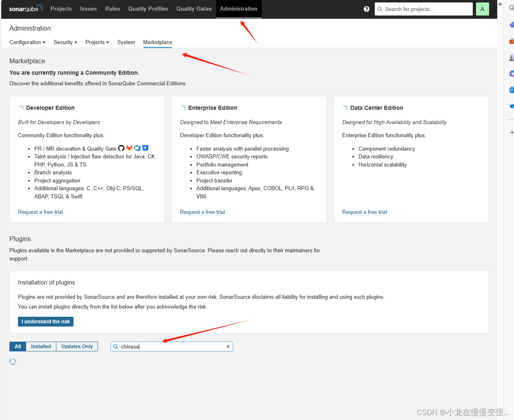The width and height of the screenshot is (514, 420).
Task: Switch to the System tab
Action: (126, 42)
